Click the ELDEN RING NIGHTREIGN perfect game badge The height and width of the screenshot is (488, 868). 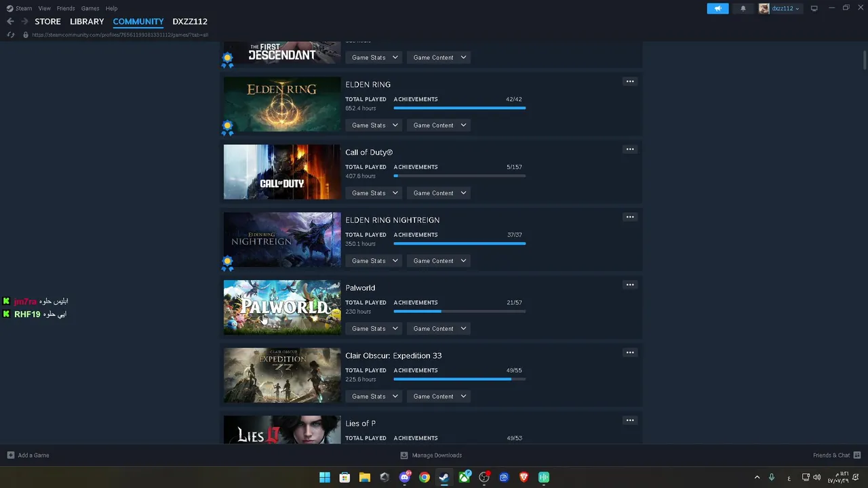(x=227, y=262)
